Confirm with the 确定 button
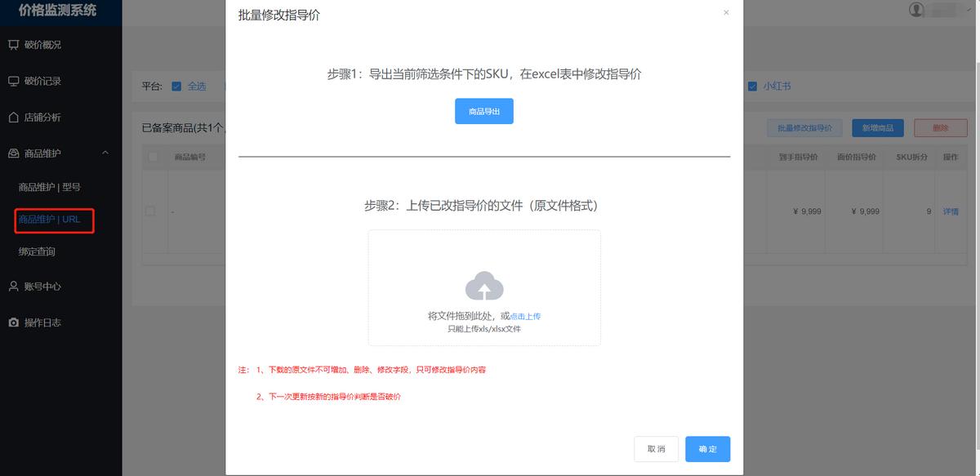The width and height of the screenshot is (980, 476). point(707,448)
